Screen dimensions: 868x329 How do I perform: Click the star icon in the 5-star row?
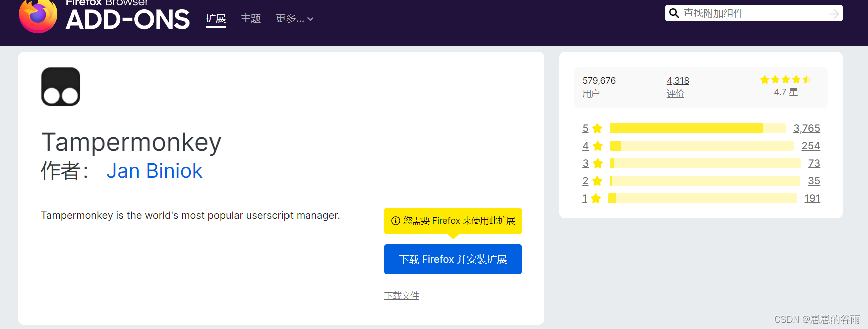(x=597, y=129)
